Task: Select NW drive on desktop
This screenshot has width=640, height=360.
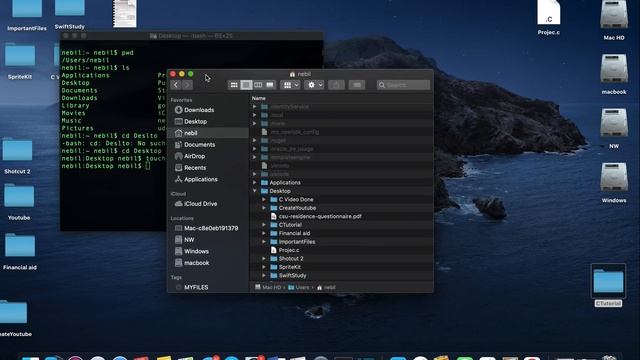Action: click(614, 128)
